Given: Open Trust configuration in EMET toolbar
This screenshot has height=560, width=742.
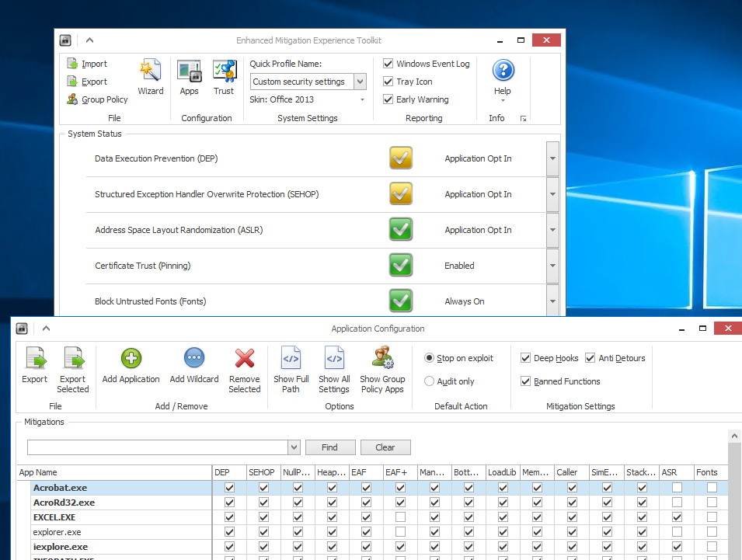Looking at the screenshot, I should pyautogui.click(x=224, y=77).
